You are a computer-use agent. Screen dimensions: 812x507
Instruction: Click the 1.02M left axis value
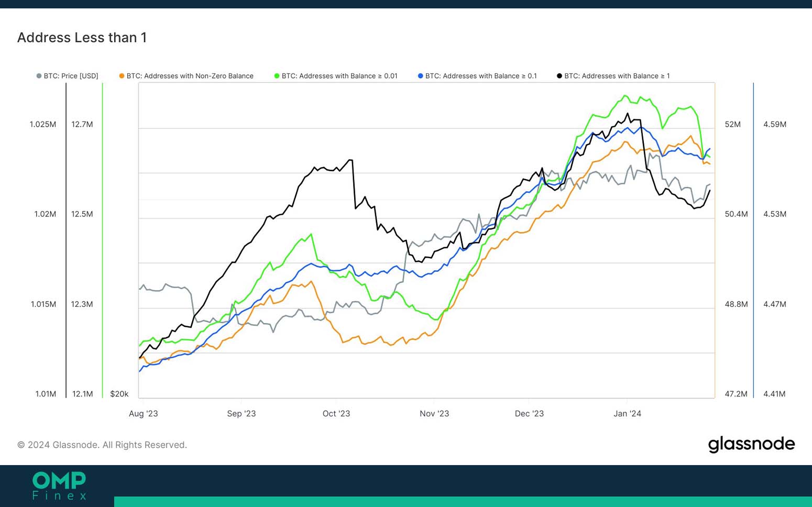45,214
